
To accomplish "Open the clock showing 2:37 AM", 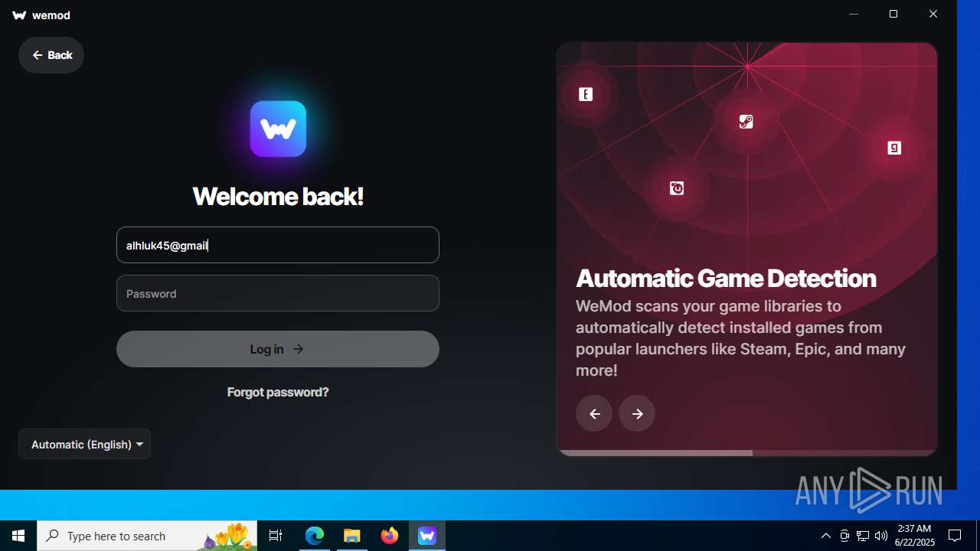I will coord(914,536).
